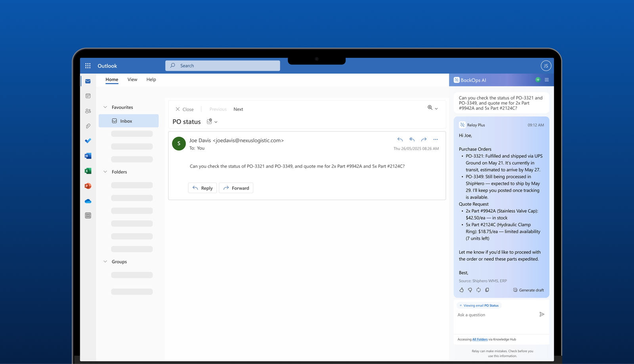
Task: Start new chat with green plus icon
Action: (x=538, y=80)
